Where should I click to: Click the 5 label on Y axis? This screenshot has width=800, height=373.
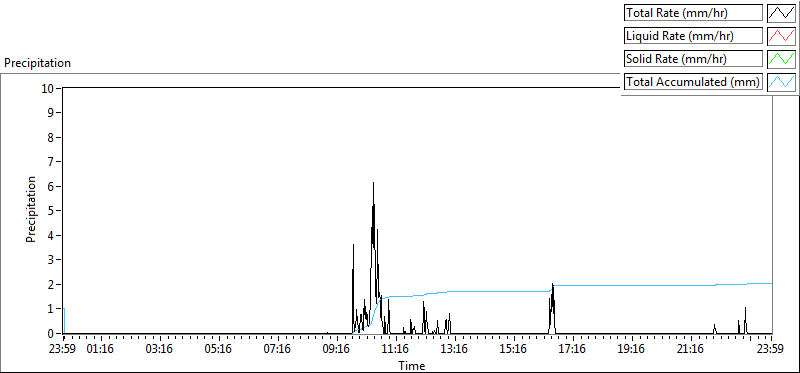(x=51, y=211)
